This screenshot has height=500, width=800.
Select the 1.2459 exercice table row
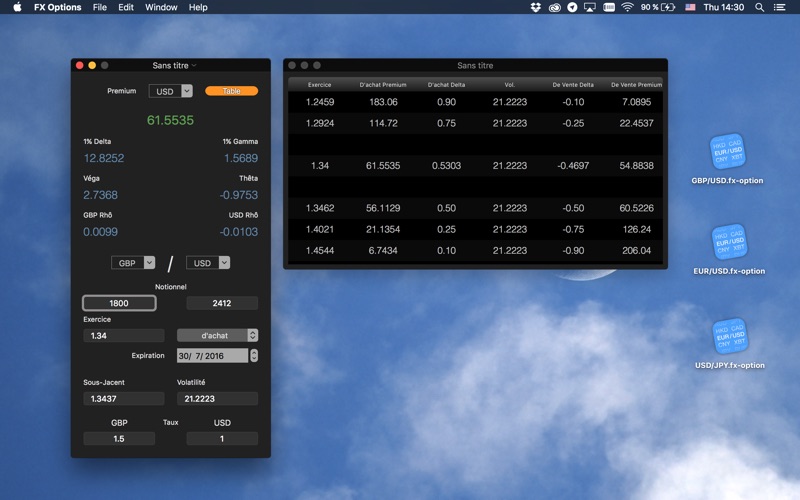[x=476, y=102]
